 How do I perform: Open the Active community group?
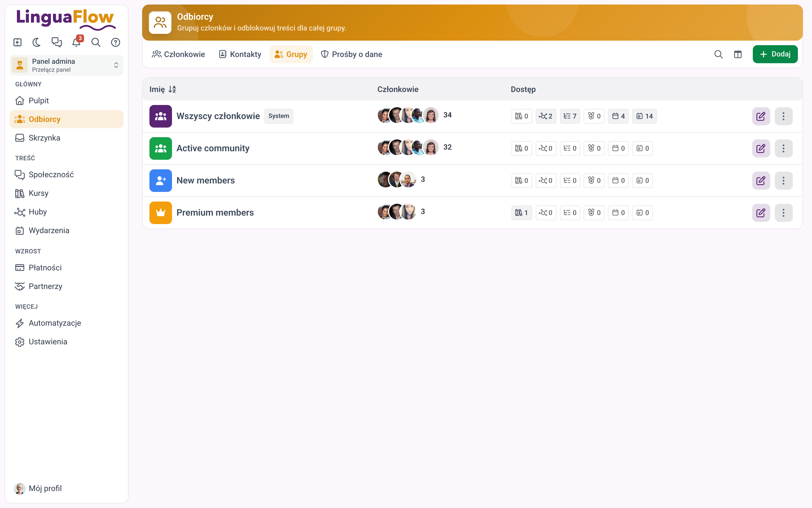click(x=213, y=148)
